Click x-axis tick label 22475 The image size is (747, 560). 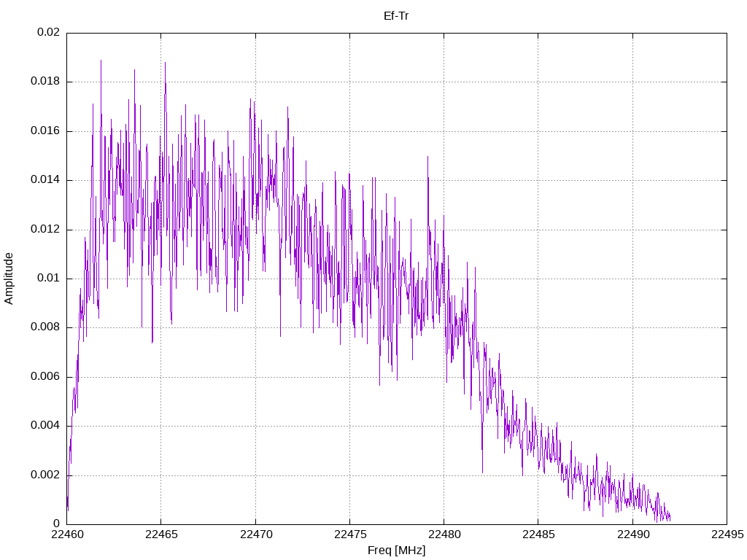[349, 534]
